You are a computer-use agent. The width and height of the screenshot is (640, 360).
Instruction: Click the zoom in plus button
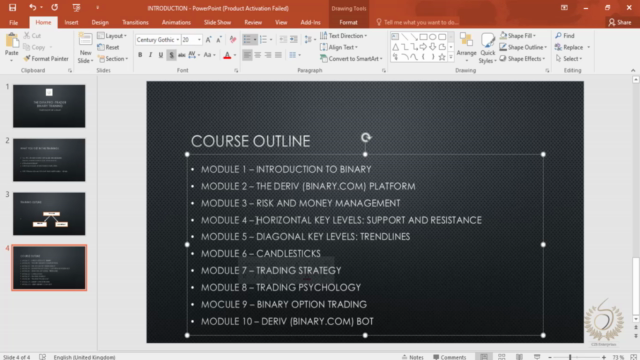click(604, 357)
